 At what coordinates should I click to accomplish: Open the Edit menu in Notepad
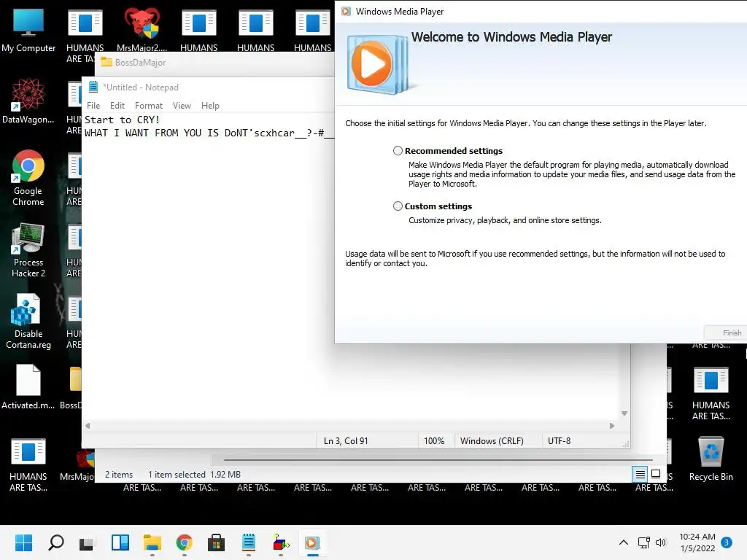coord(117,106)
